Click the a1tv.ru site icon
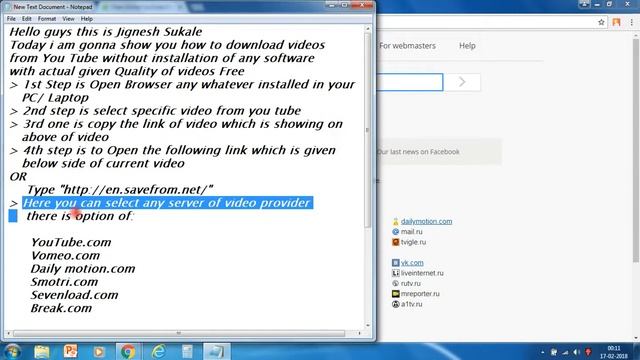The height and width of the screenshot is (360, 640). [x=395, y=304]
